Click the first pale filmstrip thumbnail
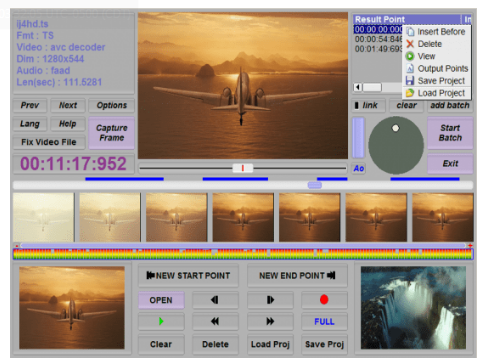This screenshot has height=361, width=484. point(44,217)
